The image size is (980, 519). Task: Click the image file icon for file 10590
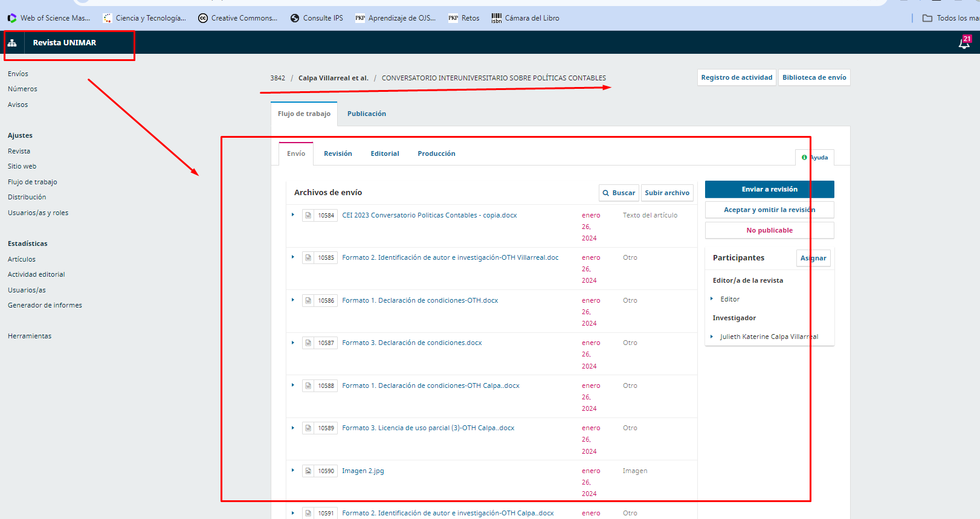[x=308, y=471]
